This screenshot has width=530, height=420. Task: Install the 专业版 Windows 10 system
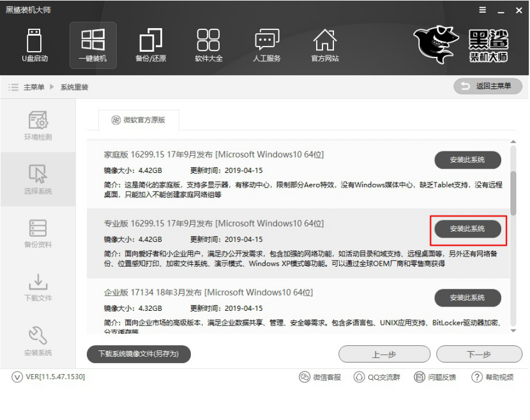(468, 229)
